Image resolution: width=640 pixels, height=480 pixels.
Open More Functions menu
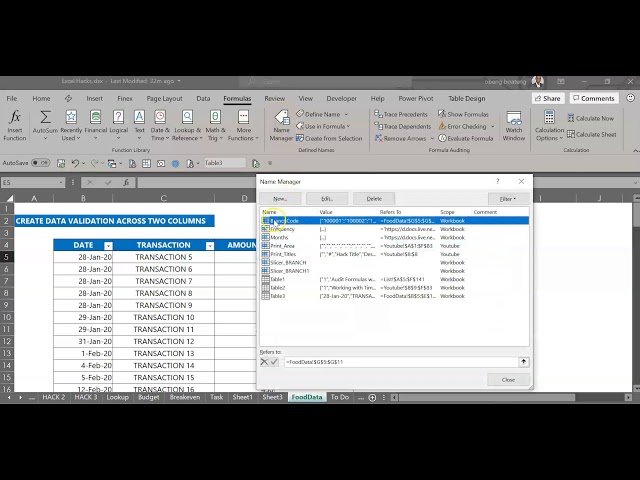click(x=243, y=126)
